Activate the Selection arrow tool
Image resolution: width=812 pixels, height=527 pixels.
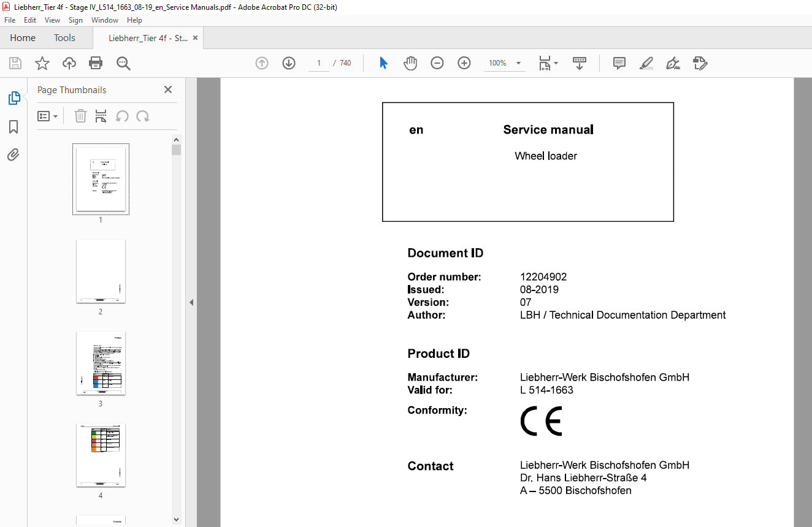point(383,63)
